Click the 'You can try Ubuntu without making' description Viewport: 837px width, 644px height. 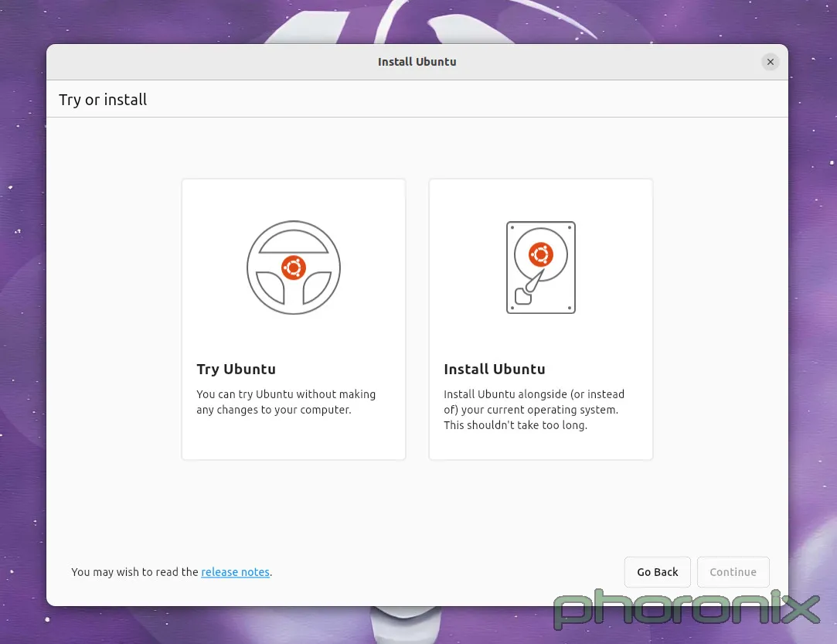(286, 394)
